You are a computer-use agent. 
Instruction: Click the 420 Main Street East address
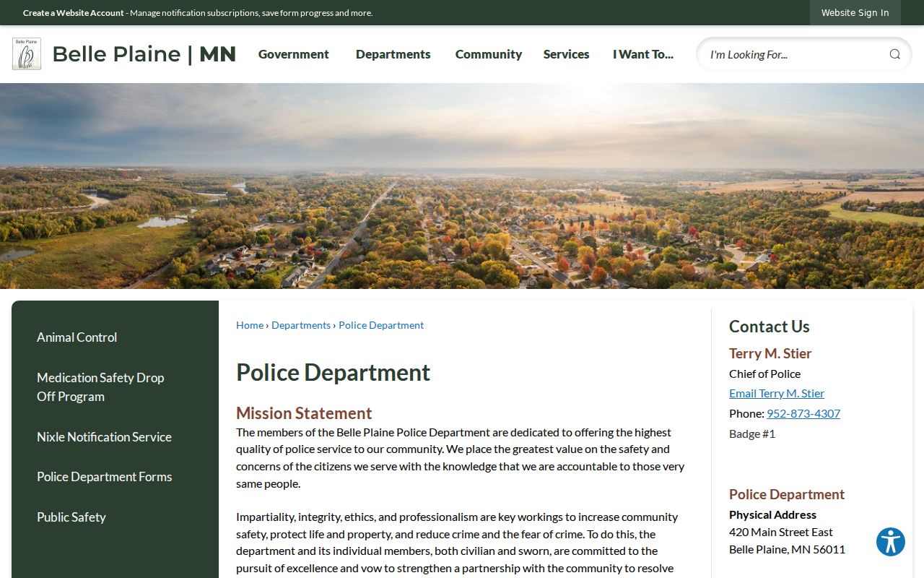[x=781, y=532]
